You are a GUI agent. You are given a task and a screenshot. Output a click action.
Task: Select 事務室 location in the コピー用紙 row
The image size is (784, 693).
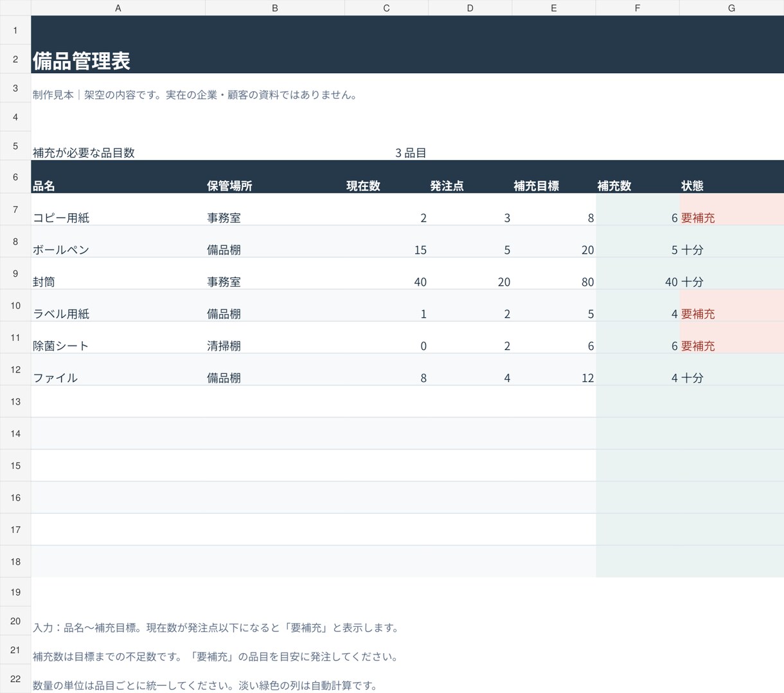tap(275, 209)
